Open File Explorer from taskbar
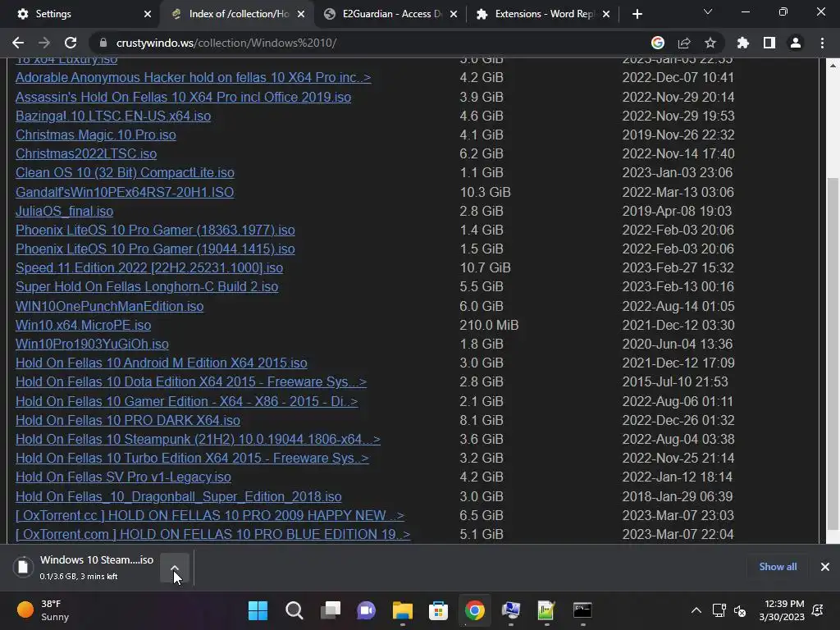Image resolution: width=840 pixels, height=630 pixels. click(402, 610)
